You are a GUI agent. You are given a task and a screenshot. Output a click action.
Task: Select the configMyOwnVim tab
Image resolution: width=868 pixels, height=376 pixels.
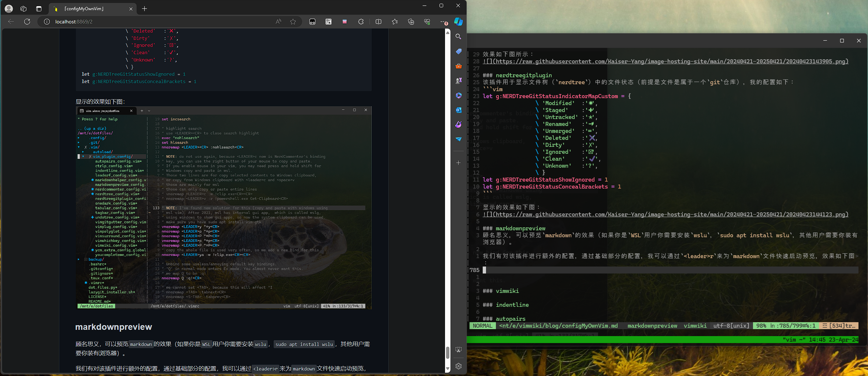click(93, 9)
